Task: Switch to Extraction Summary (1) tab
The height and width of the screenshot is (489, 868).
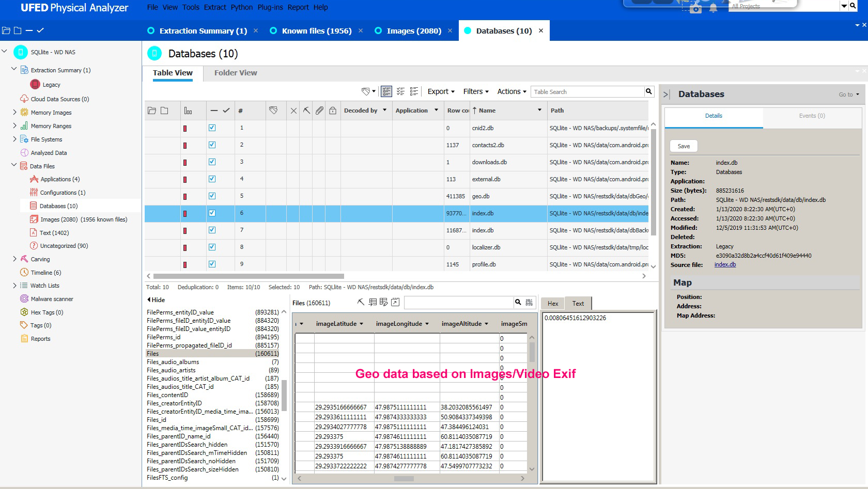Action: tap(203, 30)
